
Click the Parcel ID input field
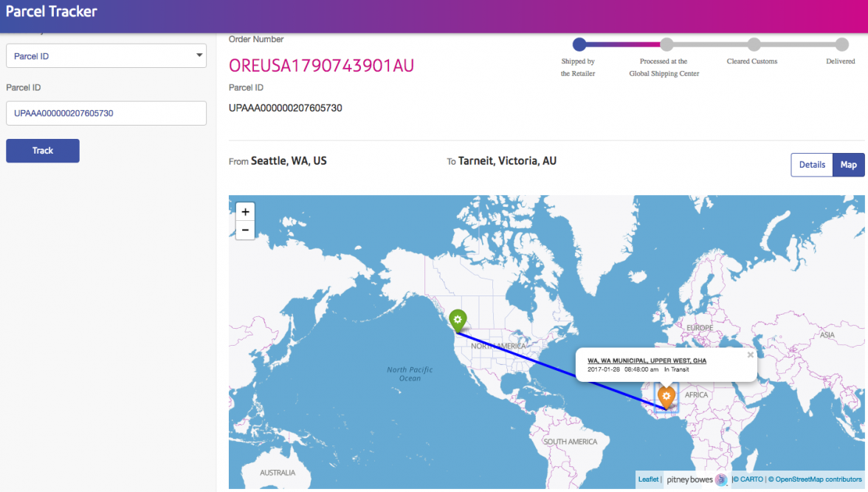pyautogui.click(x=106, y=113)
